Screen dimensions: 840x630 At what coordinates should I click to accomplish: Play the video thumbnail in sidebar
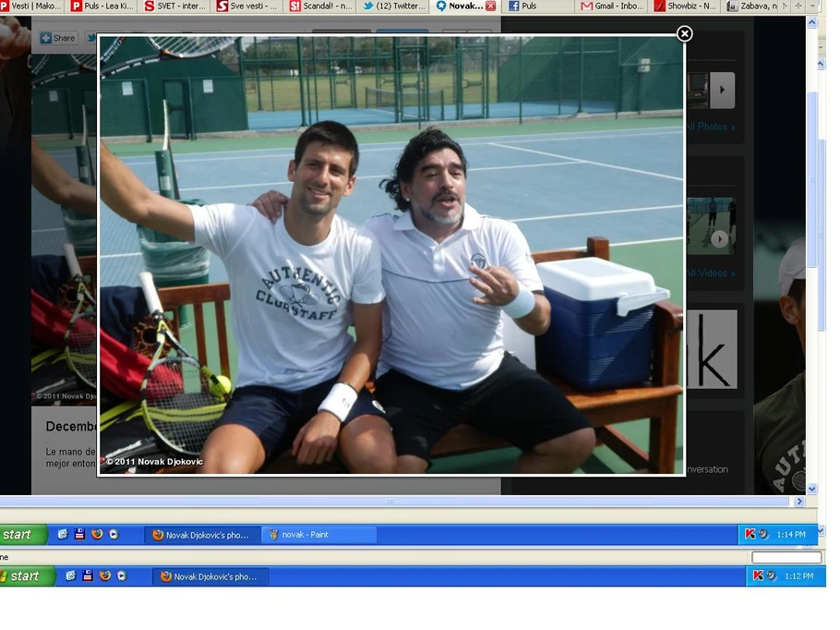(719, 239)
